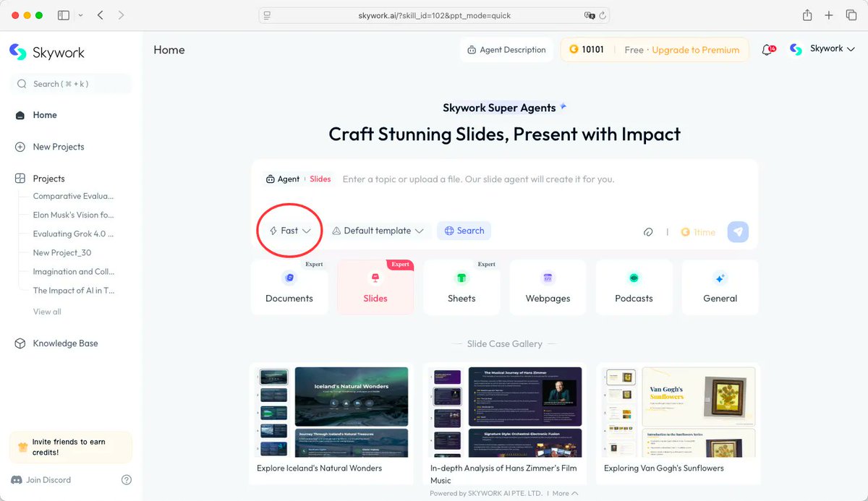
Task: Toggle the Safari sidebar button
Action: [64, 15]
